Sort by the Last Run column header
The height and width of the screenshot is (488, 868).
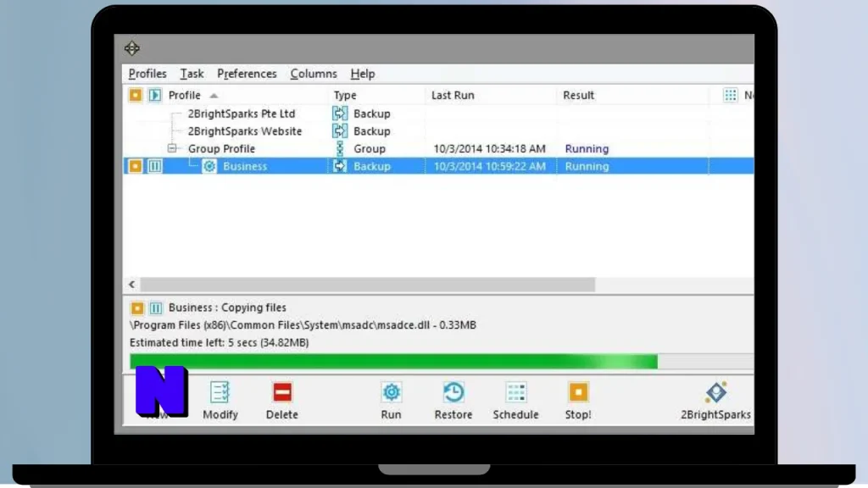pyautogui.click(x=453, y=95)
